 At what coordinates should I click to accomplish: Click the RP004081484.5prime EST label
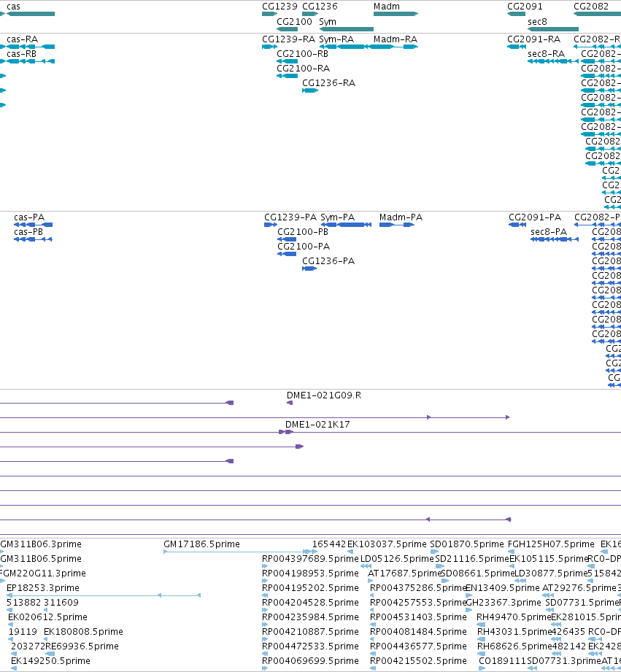(x=418, y=632)
